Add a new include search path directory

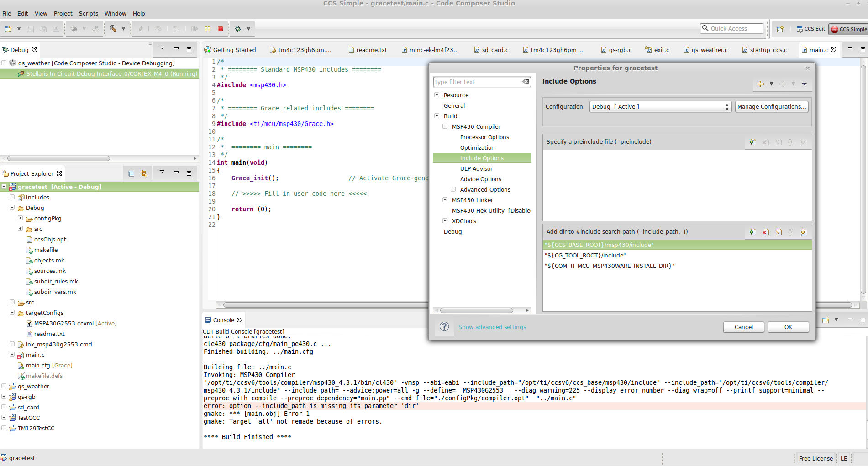point(753,232)
